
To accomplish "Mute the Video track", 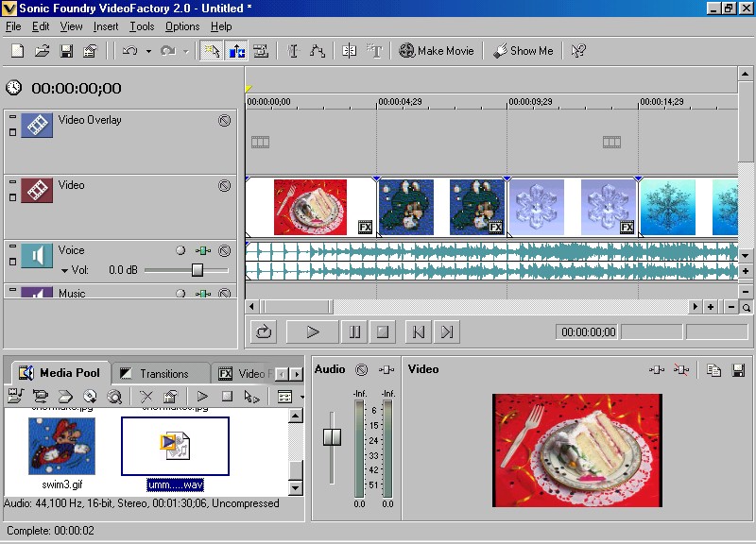I will [224, 185].
